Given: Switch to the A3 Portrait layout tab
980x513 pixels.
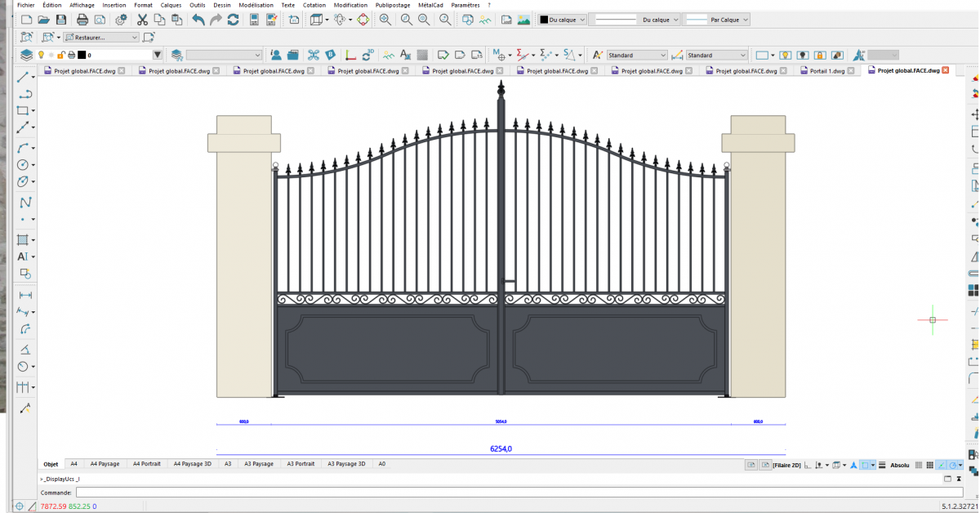Looking at the screenshot, I should pos(301,463).
